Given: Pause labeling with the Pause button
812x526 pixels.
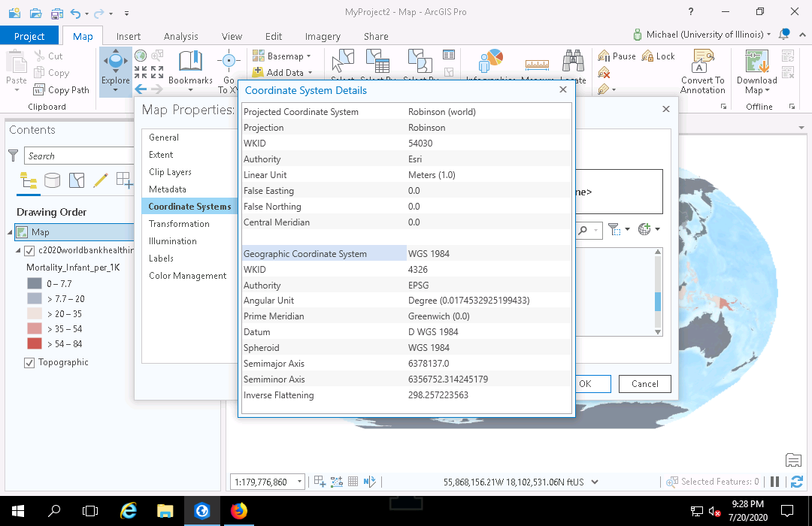Looking at the screenshot, I should coord(617,56).
